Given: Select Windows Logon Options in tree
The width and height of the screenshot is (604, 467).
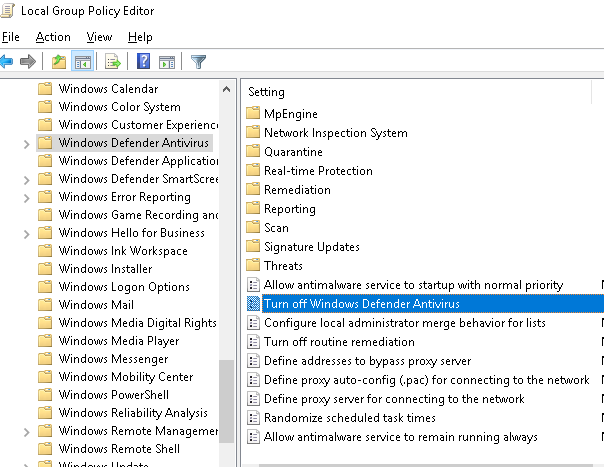Looking at the screenshot, I should (x=124, y=287).
